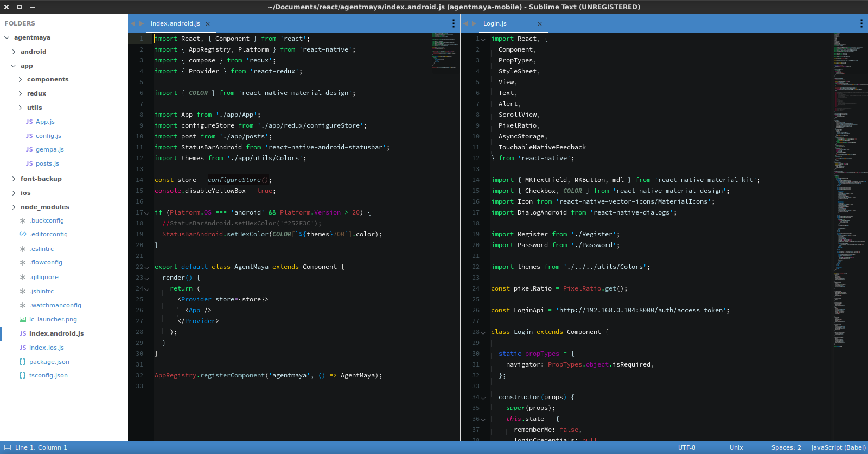Open left pane tab options menu
868x454 pixels.
pyautogui.click(x=454, y=23)
